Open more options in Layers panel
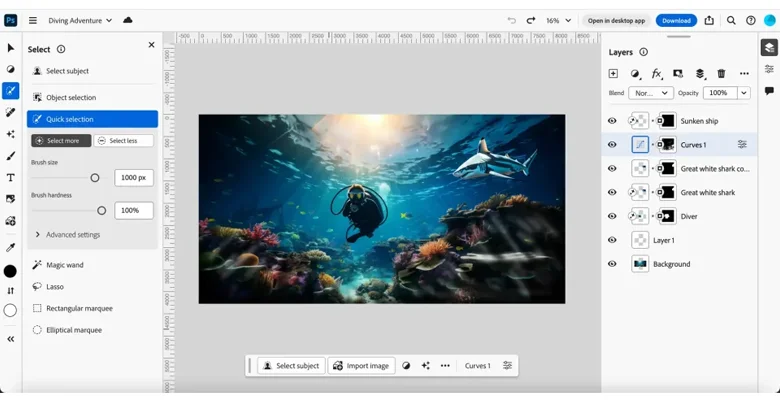This screenshot has width=780, height=400. 744,74
